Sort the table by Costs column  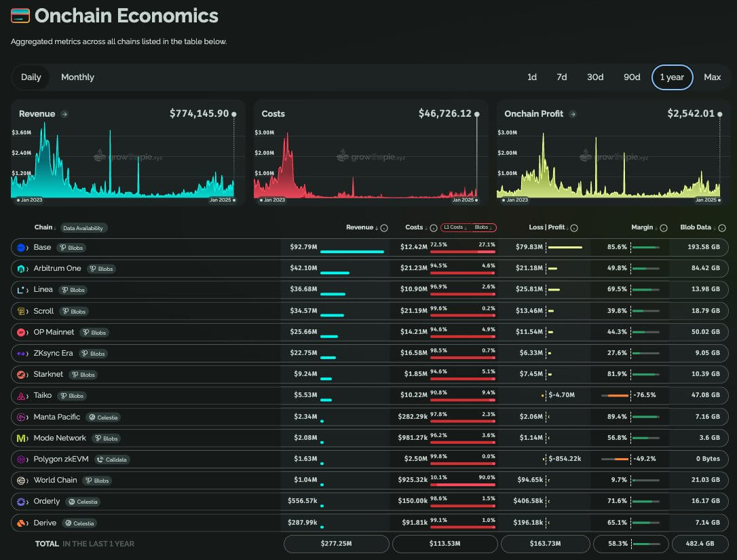tap(414, 227)
